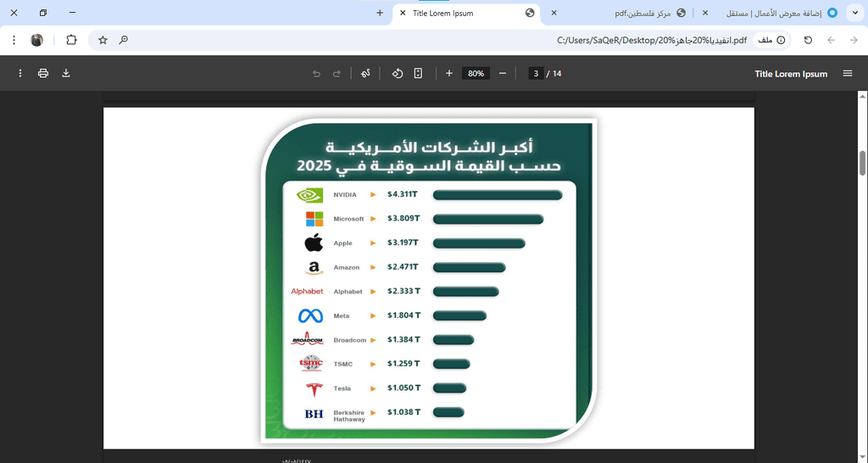Click the $1.804 T value text
This screenshot has height=463, width=868.
[x=403, y=315]
